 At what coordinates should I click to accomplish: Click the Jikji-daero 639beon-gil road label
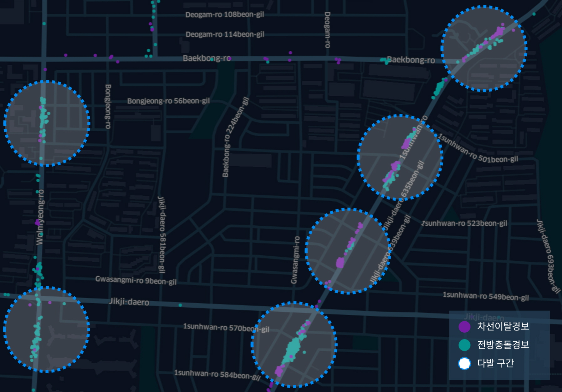tap(390, 249)
